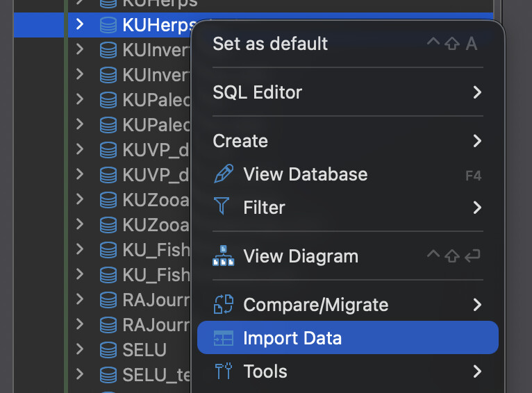
Task: Expand the SELU_te database node
Action: 80,375
